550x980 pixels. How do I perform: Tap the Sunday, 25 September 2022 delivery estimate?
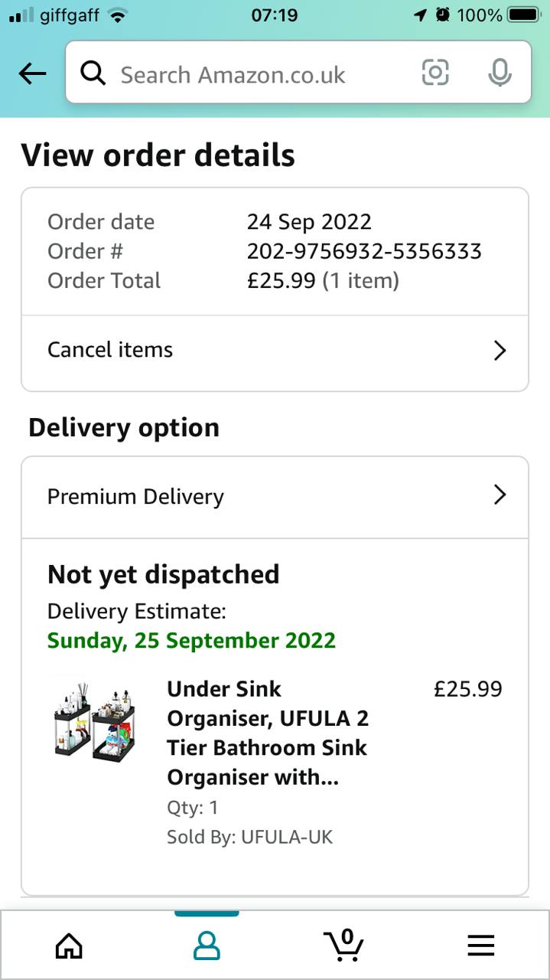point(191,640)
